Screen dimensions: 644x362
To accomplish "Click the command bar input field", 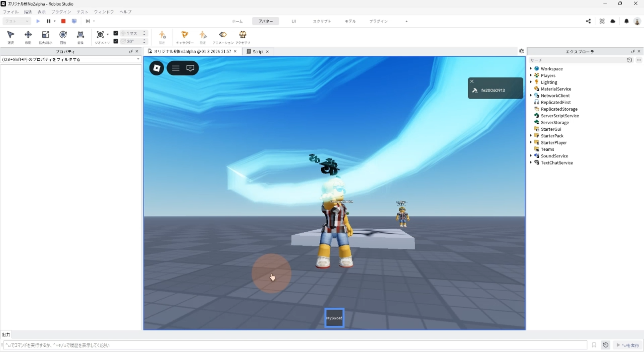I will [x=295, y=345].
